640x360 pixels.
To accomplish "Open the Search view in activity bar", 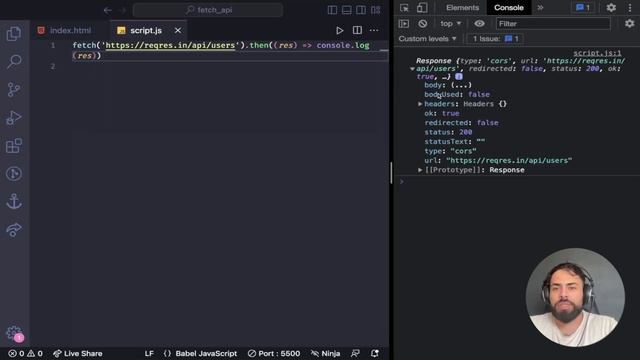I will [x=14, y=62].
